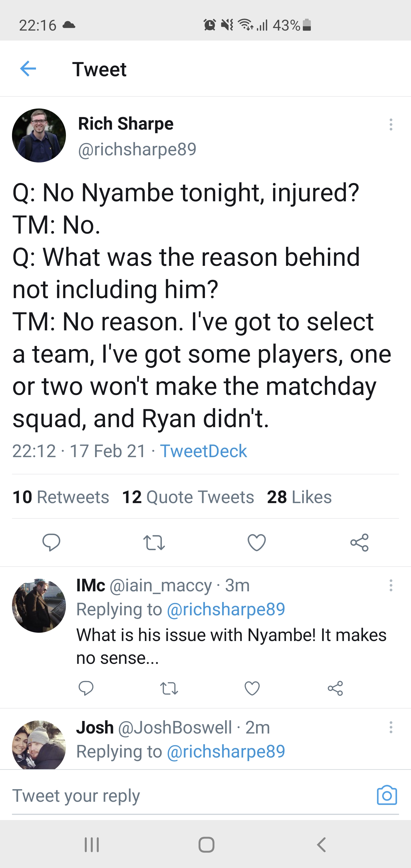View the 10 Retweets list
411x868 pixels.
(61, 497)
